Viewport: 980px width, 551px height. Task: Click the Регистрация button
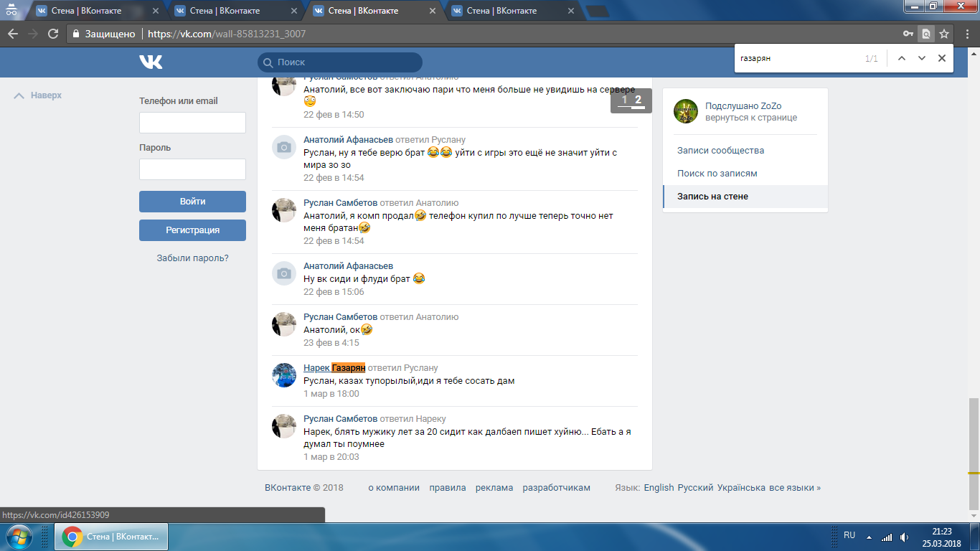tap(192, 230)
